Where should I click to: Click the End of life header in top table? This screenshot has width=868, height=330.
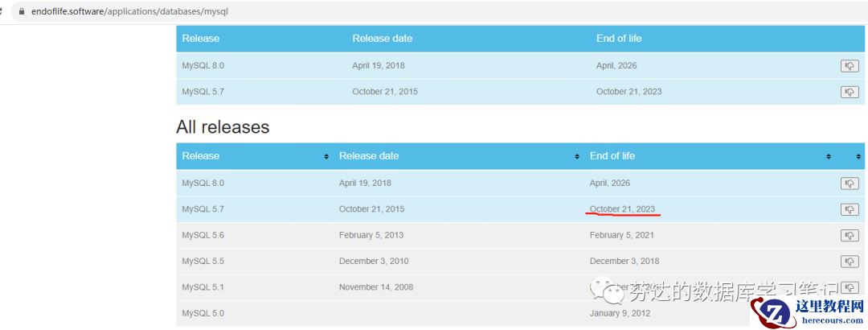619,39
